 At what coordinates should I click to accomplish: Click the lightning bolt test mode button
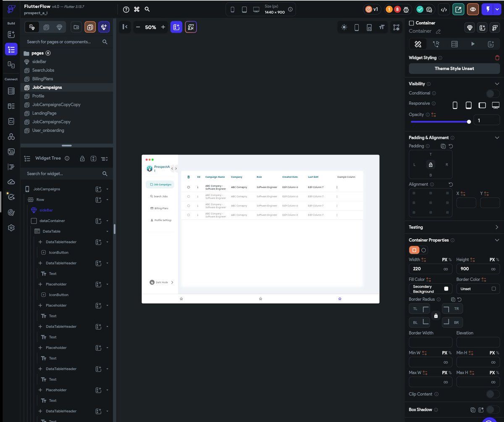488,9
